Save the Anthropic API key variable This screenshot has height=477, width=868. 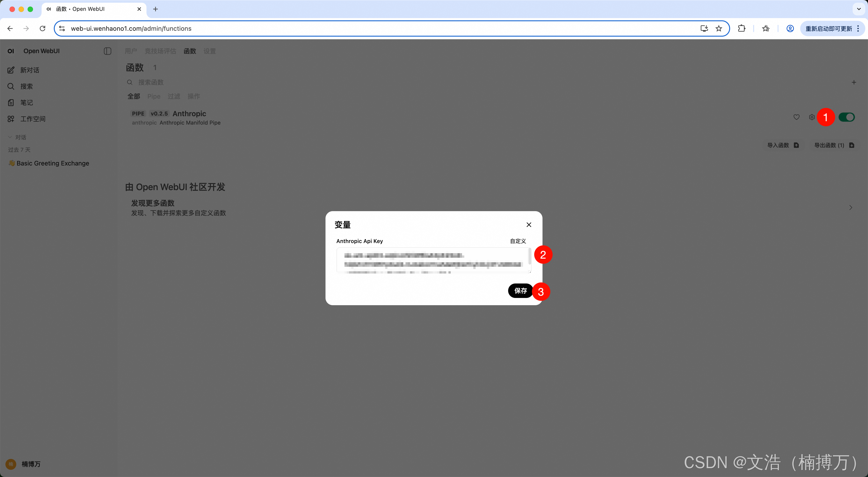tap(520, 290)
